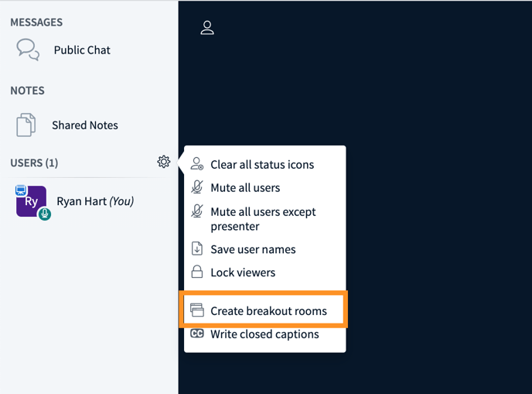Click the save user names download icon

coord(197,249)
